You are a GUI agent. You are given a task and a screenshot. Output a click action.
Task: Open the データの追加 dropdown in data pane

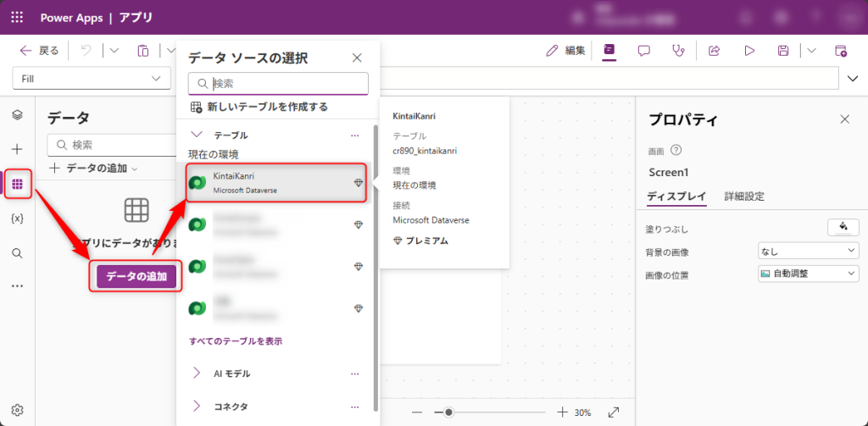click(93, 169)
